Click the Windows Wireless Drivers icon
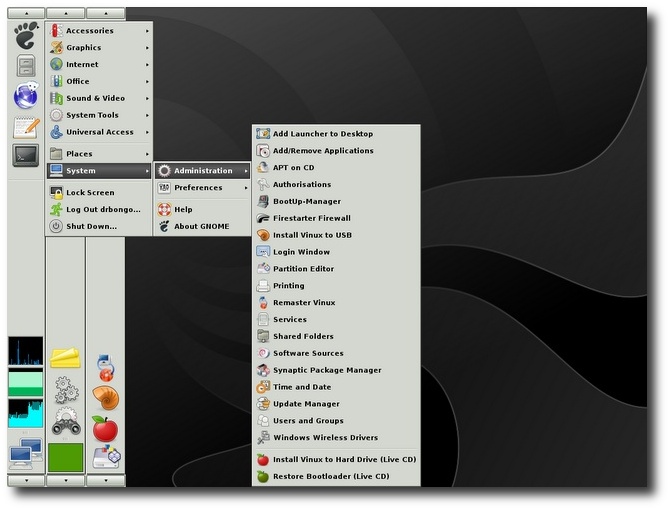Screen dimensions: 670x510 coord(263,437)
